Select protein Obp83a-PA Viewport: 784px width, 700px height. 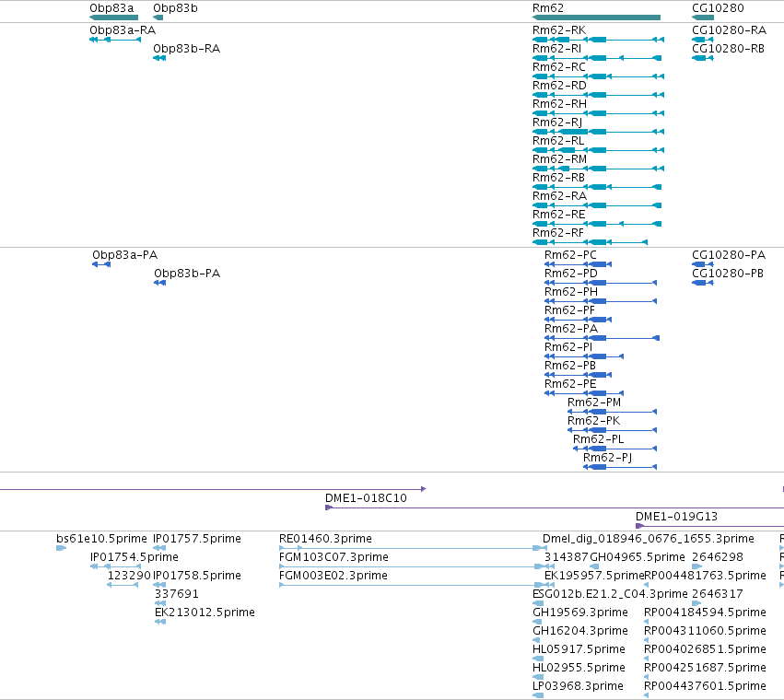(x=101, y=264)
